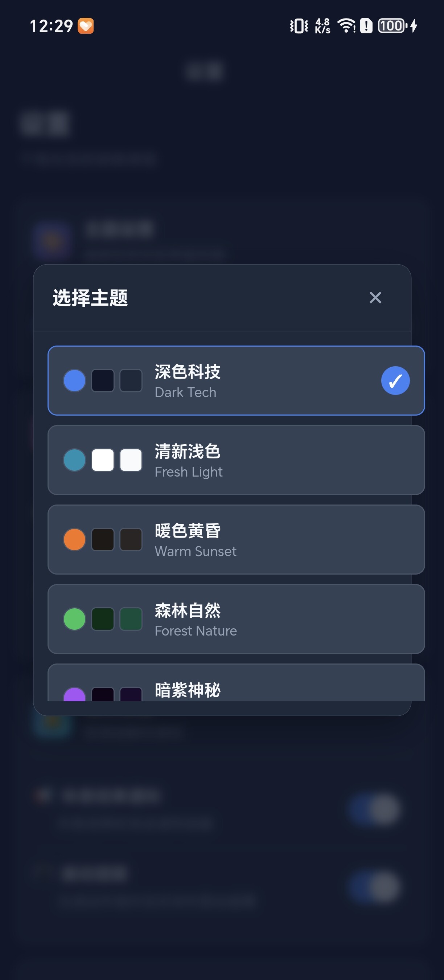This screenshot has height=980, width=444.
Task: Click the white square swatch in Fresh Light
Action: point(103,460)
